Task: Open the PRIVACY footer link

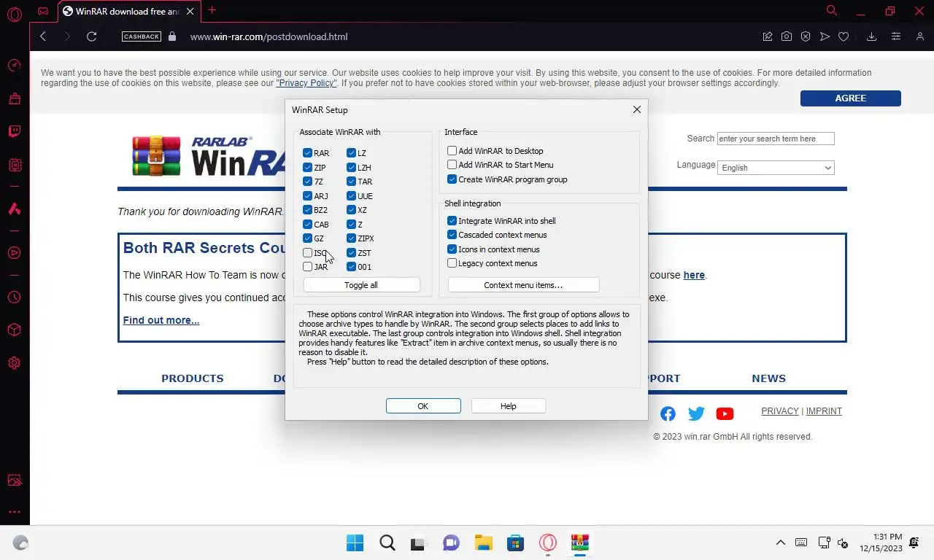Action: click(x=780, y=411)
